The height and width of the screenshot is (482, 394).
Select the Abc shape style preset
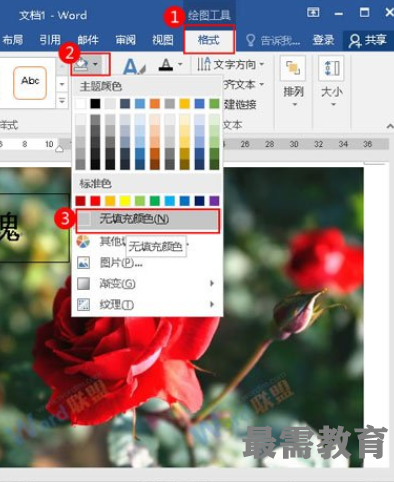pos(30,83)
